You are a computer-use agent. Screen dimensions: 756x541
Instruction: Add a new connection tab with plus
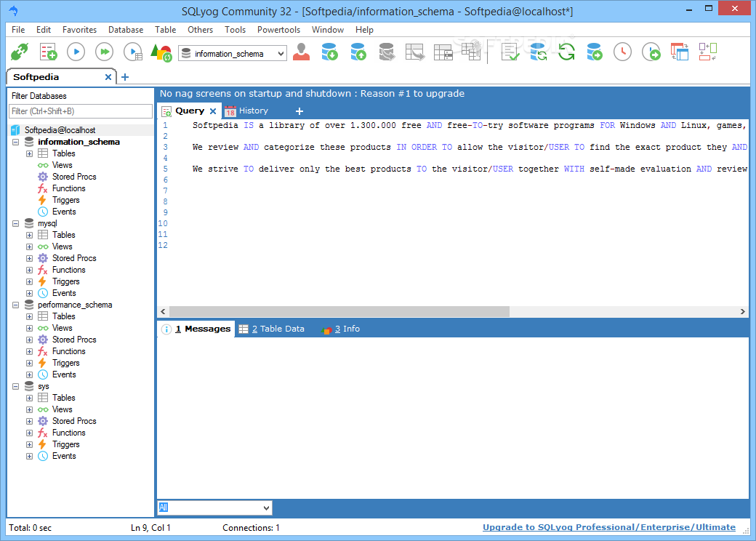click(125, 77)
